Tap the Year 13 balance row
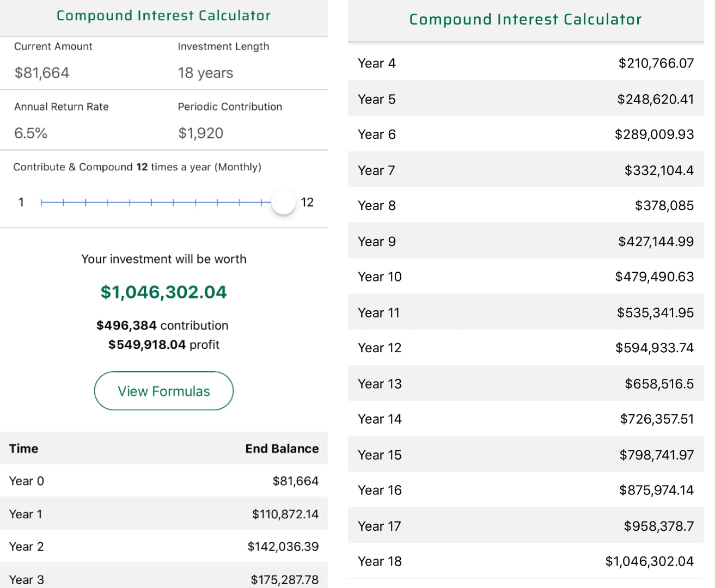Image resolution: width=715 pixels, height=588 pixels. tap(525, 384)
